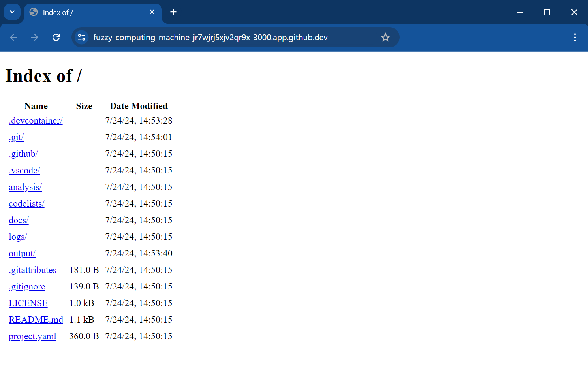Open the logs folder link
588x391 pixels.
18,237
